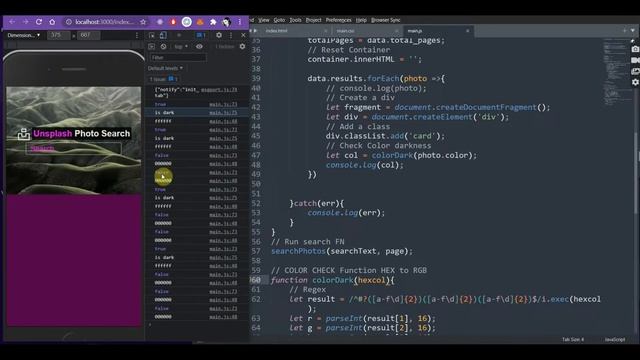Open DevTools settings gear
Image resolution: width=640 pixels, height=360 pixels.
coord(219,36)
